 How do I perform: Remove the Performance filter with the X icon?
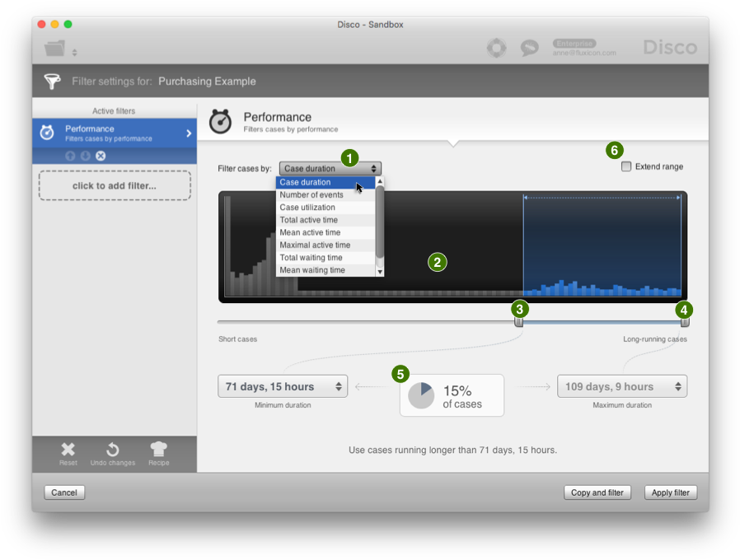click(x=101, y=156)
